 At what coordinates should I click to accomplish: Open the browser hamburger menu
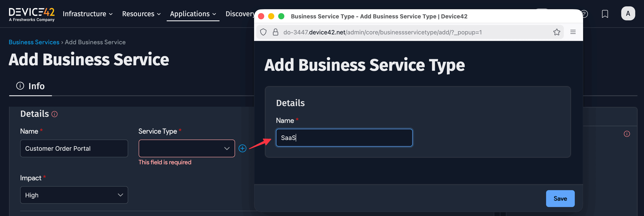click(573, 32)
